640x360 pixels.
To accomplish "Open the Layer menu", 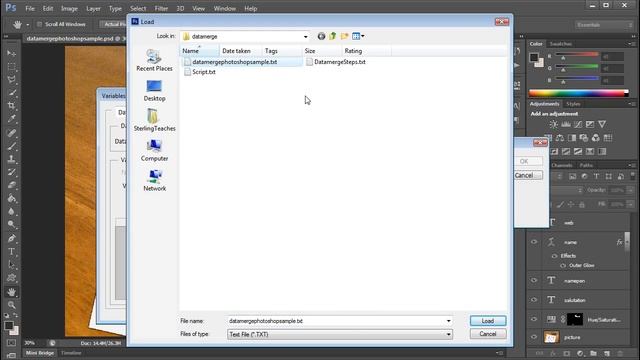I will [x=93, y=8].
